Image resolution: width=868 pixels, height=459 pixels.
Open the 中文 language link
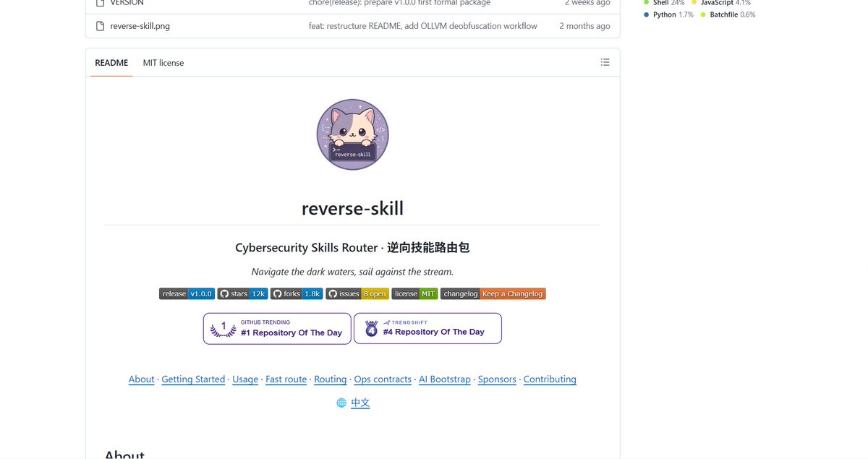click(360, 403)
